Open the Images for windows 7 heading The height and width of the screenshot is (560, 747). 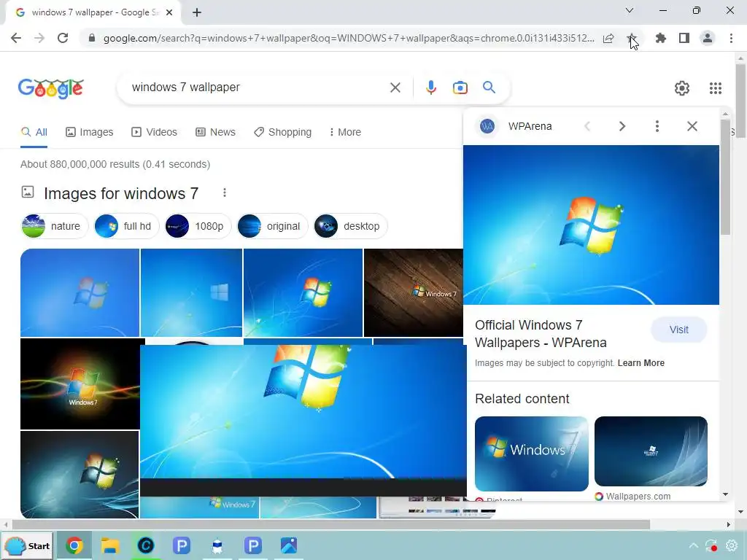(121, 193)
